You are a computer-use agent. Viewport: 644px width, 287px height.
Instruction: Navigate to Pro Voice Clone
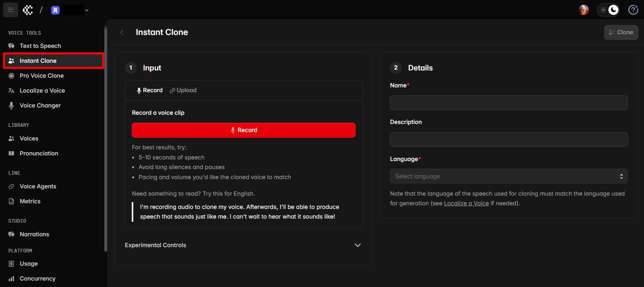[41, 76]
